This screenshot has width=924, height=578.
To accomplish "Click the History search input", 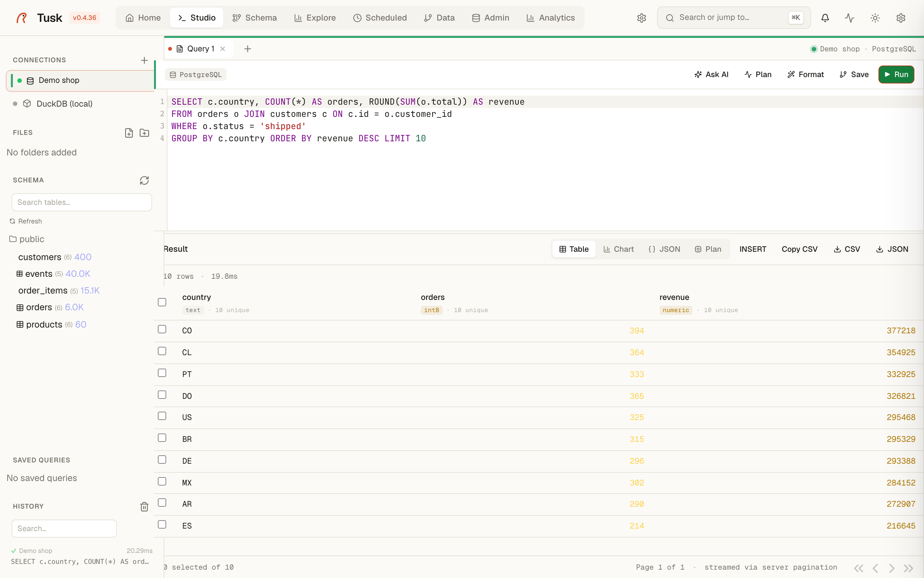I will [64, 528].
